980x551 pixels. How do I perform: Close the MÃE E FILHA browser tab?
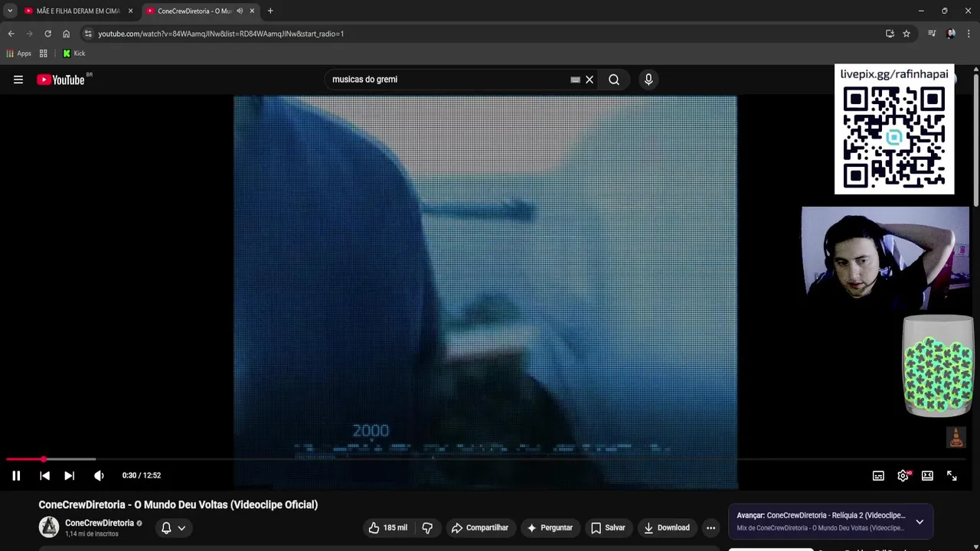[x=130, y=11]
